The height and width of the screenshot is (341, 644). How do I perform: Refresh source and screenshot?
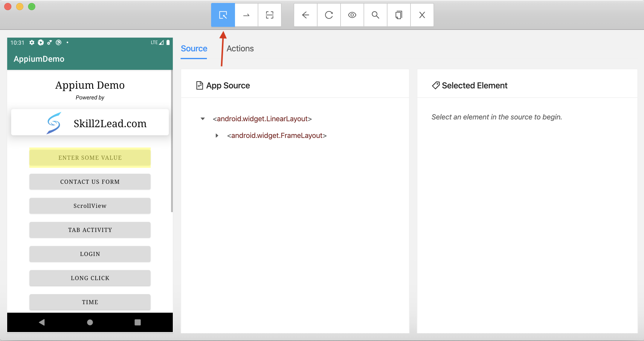point(329,15)
